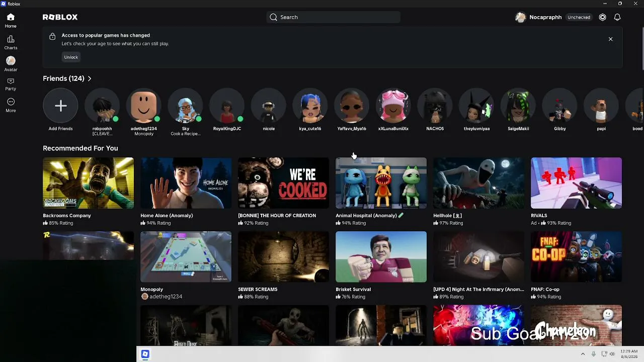Open friend SaigeMakii's avatar
The image size is (644, 362).
pyautogui.click(x=518, y=106)
